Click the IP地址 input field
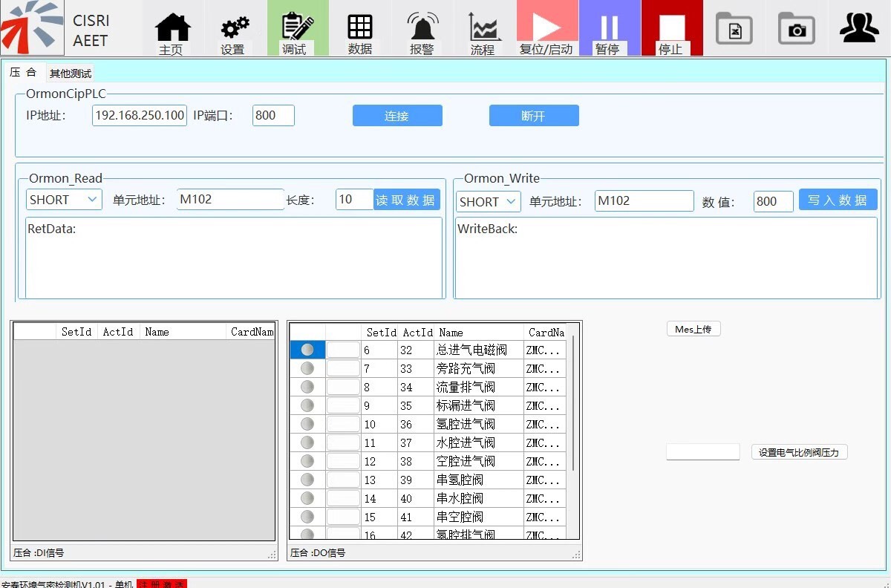The image size is (891, 588). (140, 116)
